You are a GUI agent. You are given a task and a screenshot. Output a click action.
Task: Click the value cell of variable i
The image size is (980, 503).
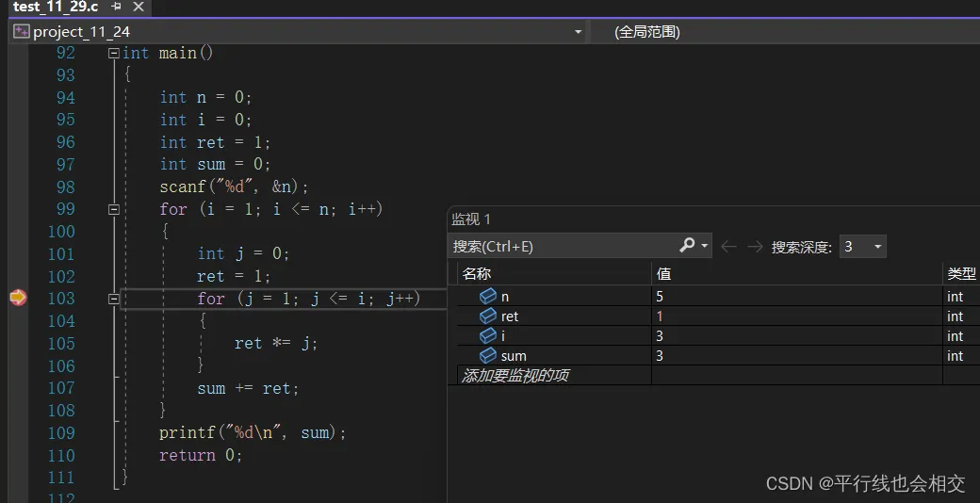click(x=797, y=336)
